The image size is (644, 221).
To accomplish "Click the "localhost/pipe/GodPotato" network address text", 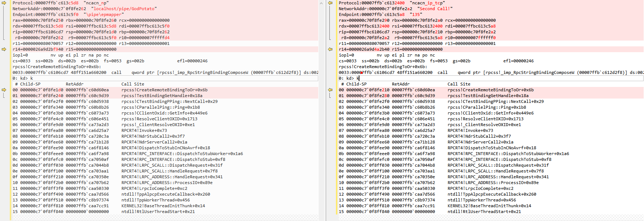I will [x=125, y=9].
